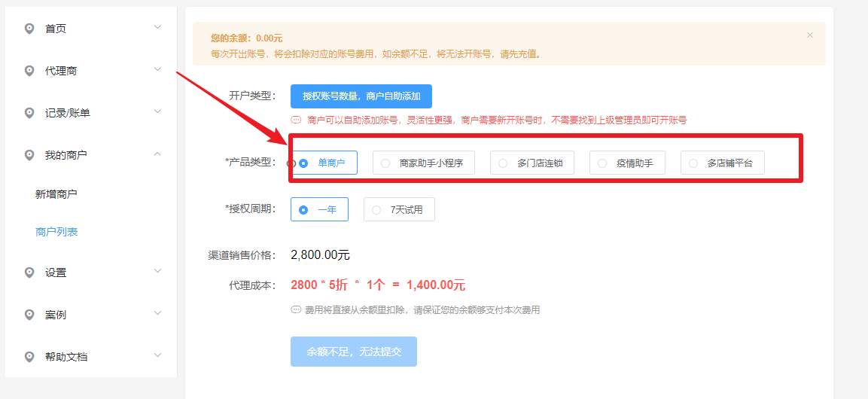The height and width of the screenshot is (399, 868).
Task: Expand the 案例 menu chevron
Action: (158, 312)
